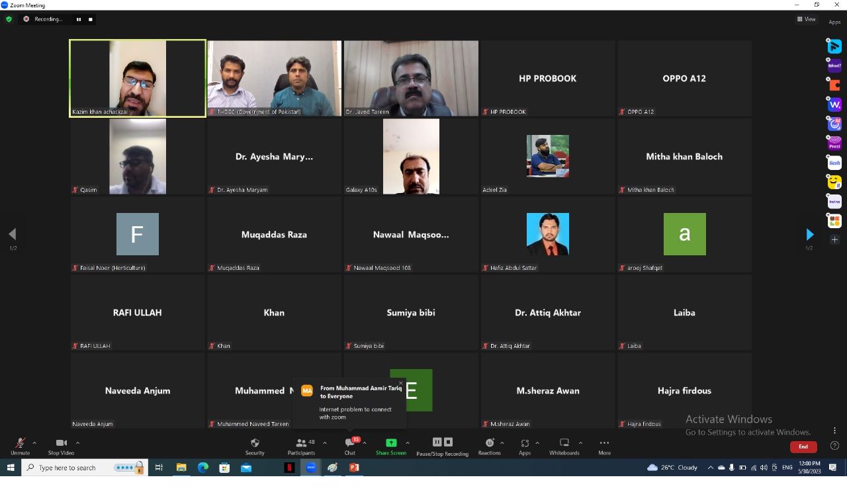Open the More options menu
847x504 pixels.
[x=604, y=444]
